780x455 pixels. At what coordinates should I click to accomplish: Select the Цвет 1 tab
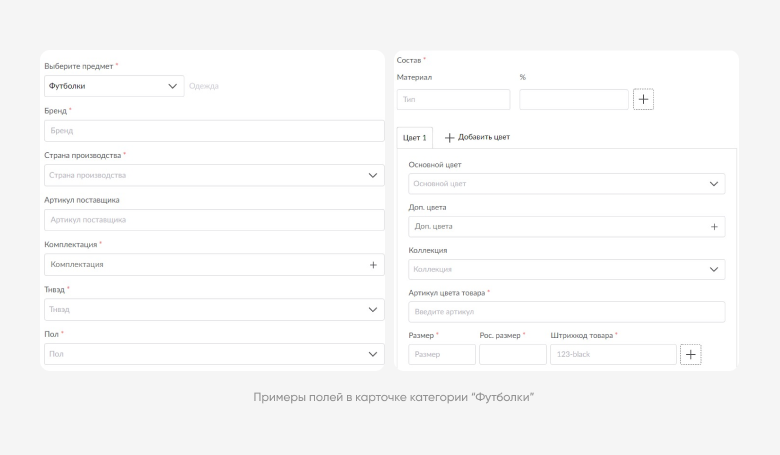tap(414, 138)
